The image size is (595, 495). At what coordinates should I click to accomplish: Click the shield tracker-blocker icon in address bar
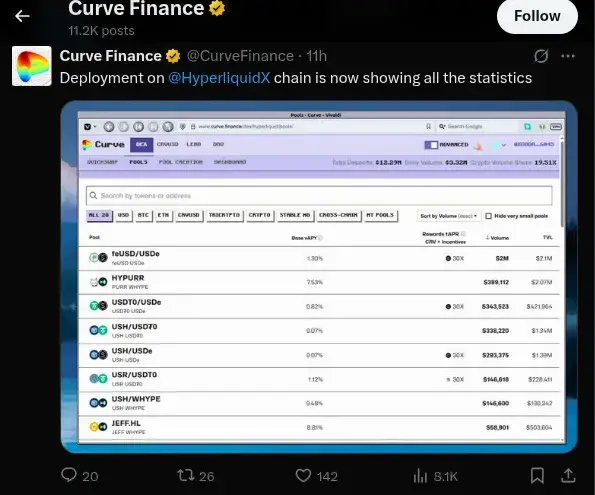[x=183, y=126]
